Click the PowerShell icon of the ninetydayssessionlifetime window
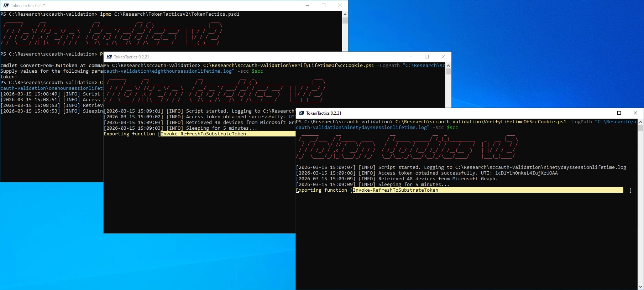This screenshot has height=290, width=644. pyautogui.click(x=302, y=113)
